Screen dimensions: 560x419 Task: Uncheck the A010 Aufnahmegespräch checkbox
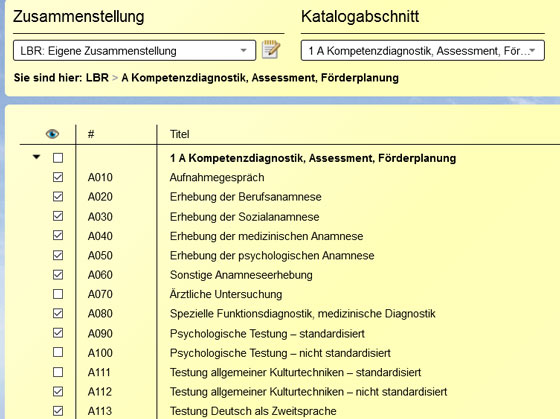point(58,177)
